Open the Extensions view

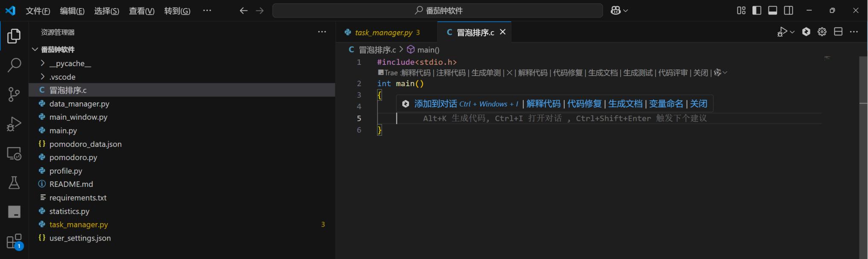[x=14, y=242]
